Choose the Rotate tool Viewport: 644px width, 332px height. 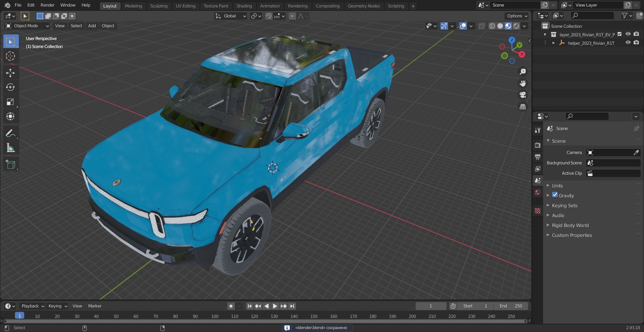click(x=10, y=87)
